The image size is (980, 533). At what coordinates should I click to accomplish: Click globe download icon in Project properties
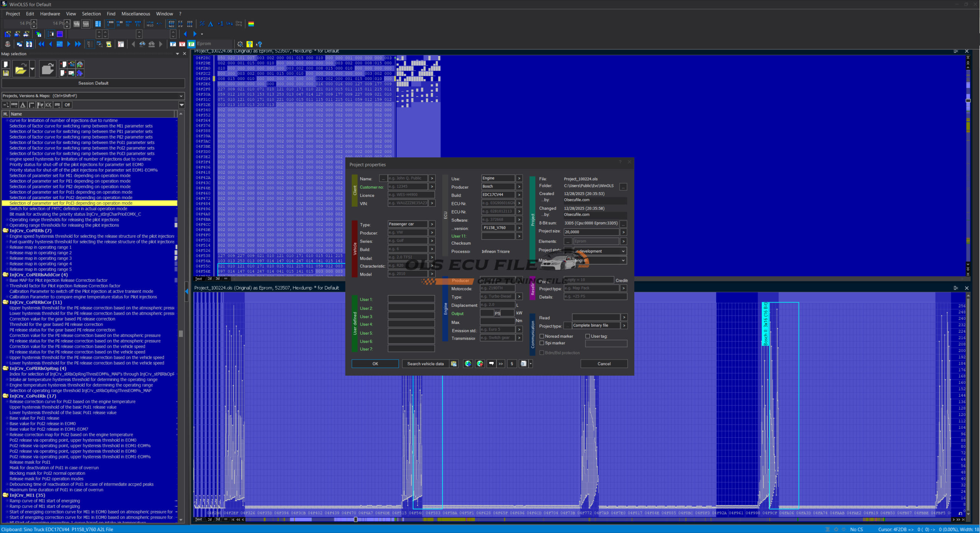(468, 364)
